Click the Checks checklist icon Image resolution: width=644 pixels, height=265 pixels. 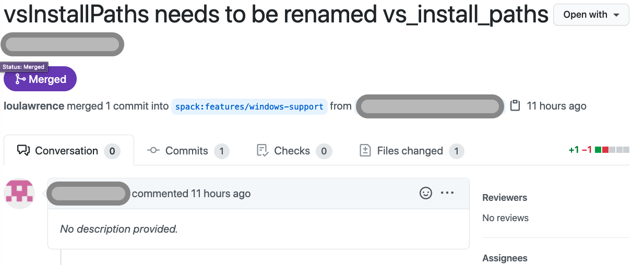263,151
